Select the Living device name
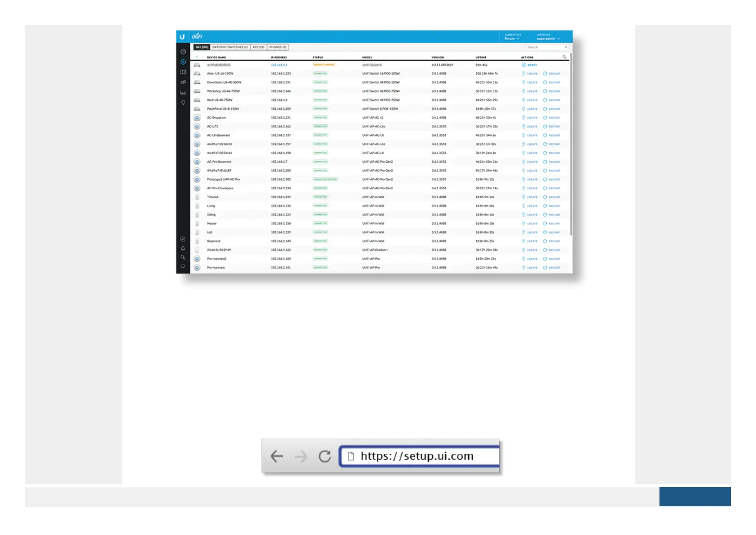This screenshot has width=756, height=535. coord(211,206)
